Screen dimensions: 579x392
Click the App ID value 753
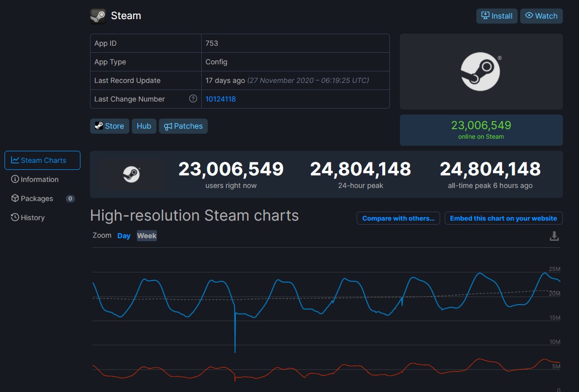[212, 43]
